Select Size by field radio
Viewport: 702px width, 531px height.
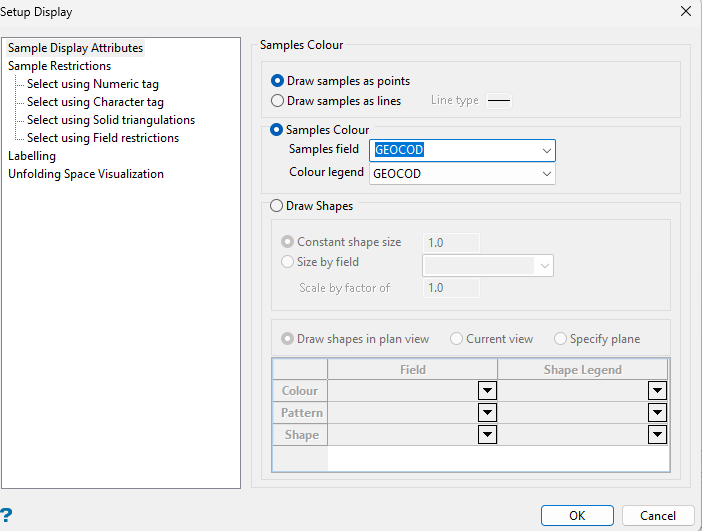(287, 262)
